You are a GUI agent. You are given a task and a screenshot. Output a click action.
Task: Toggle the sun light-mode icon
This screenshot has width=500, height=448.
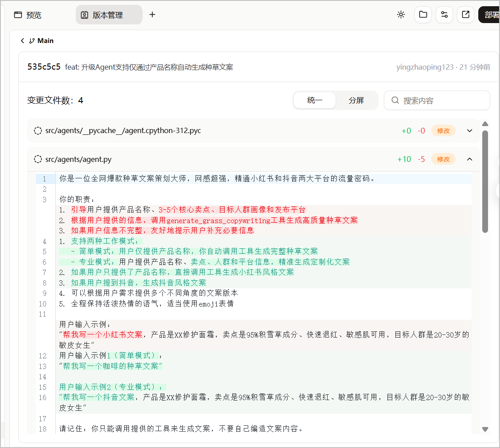point(401,15)
